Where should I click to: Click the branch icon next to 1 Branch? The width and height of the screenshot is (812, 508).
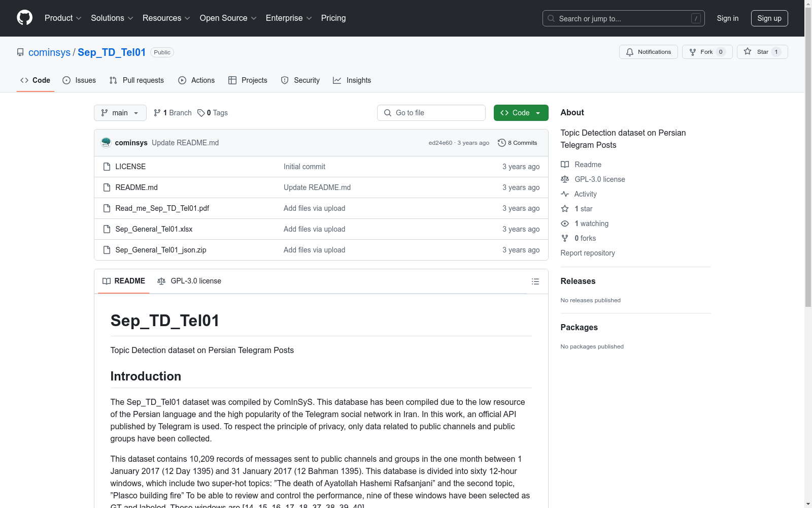[x=157, y=113]
